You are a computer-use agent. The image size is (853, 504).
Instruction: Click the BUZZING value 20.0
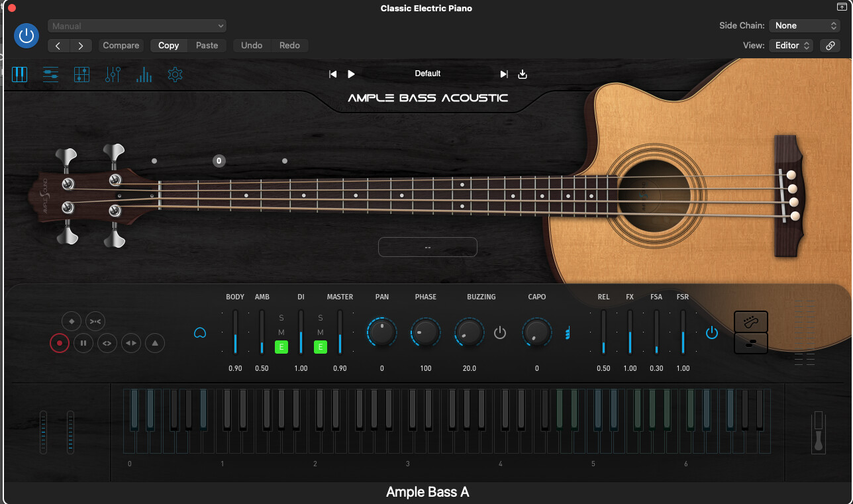[469, 368]
